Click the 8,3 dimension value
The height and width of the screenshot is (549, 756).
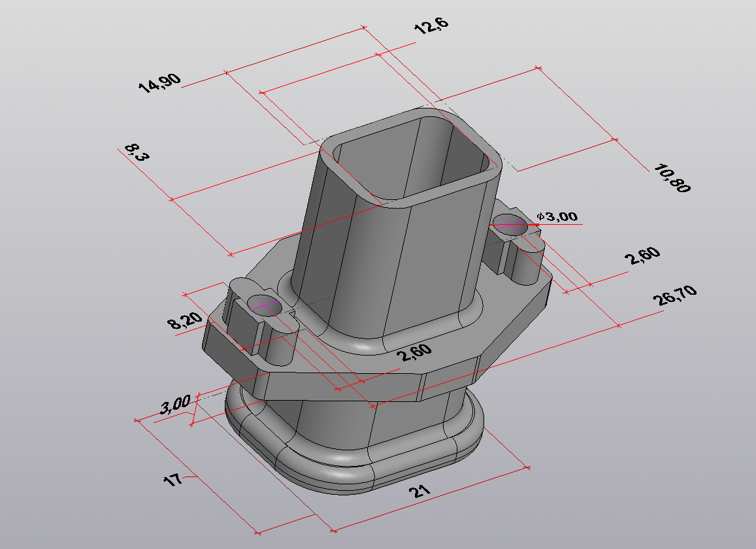pyautogui.click(x=137, y=152)
